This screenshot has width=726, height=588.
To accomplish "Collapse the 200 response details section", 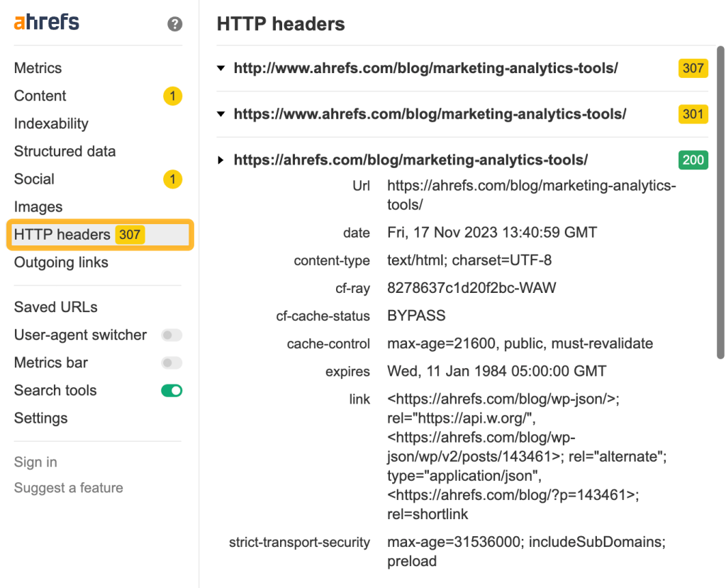I will pyautogui.click(x=220, y=160).
